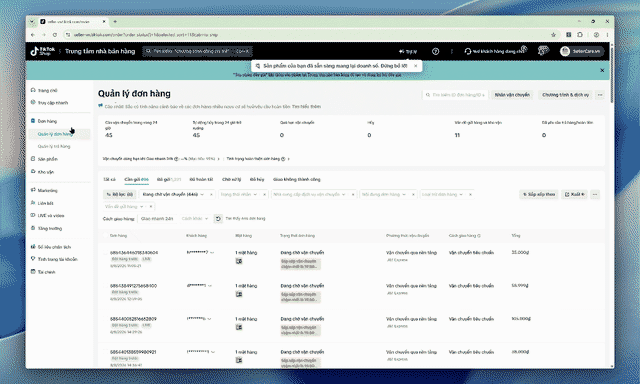This screenshot has height=384, width=640.
Task: Open Số liệu phân tích in sidebar
Action: (x=54, y=247)
